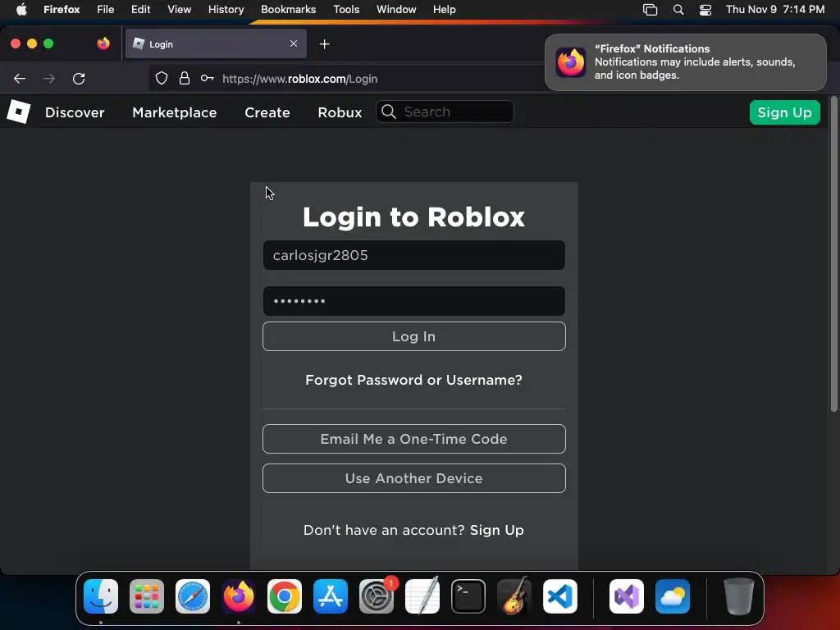The width and height of the screenshot is (840, 630).
Task: Click the green Sign Up button
Action: [x=784, y=112]
